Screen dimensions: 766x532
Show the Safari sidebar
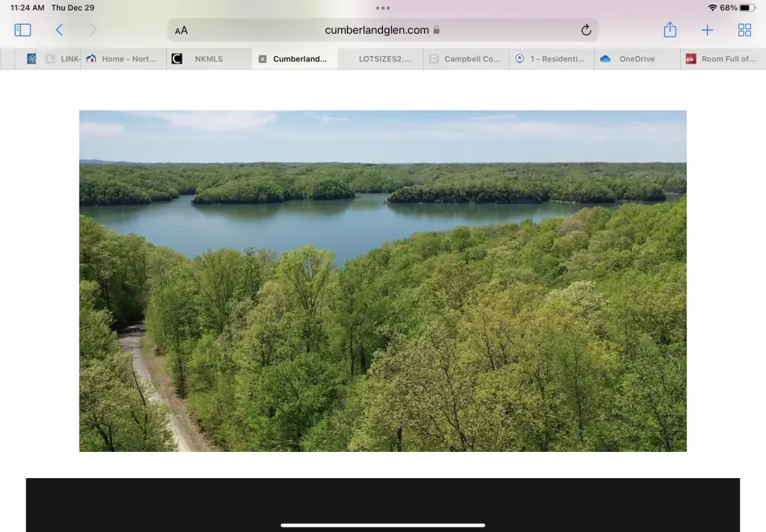(x=22, y=30)
